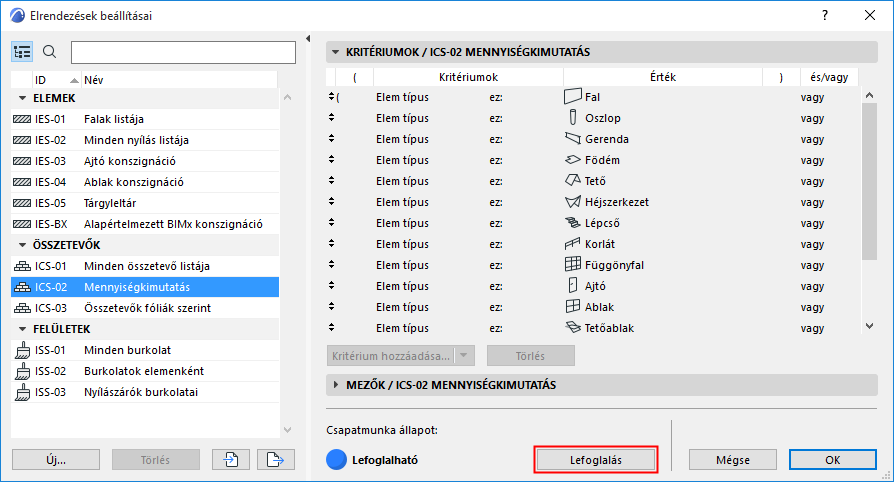Collapse the FELÜLETEK group
The height and width of the screenshot is (482, 894).
[23, 329]
